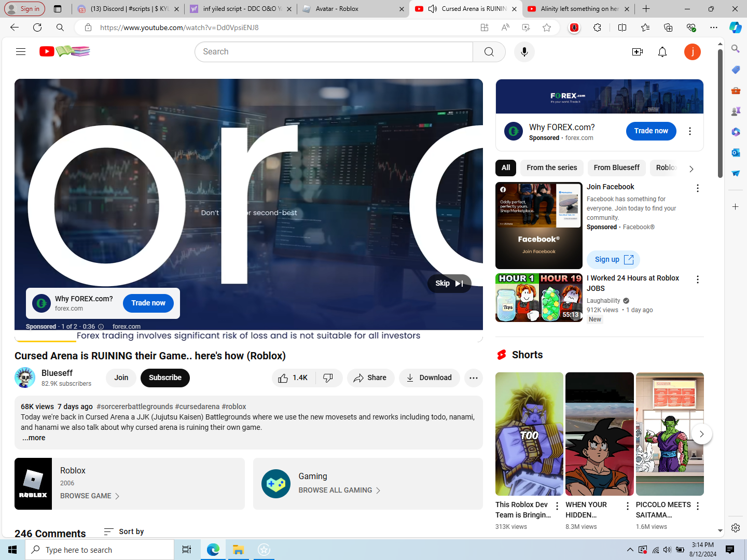Open Blueseff channel avatar
This screenshot has width=747, height=560.
[x=25, y=377]
